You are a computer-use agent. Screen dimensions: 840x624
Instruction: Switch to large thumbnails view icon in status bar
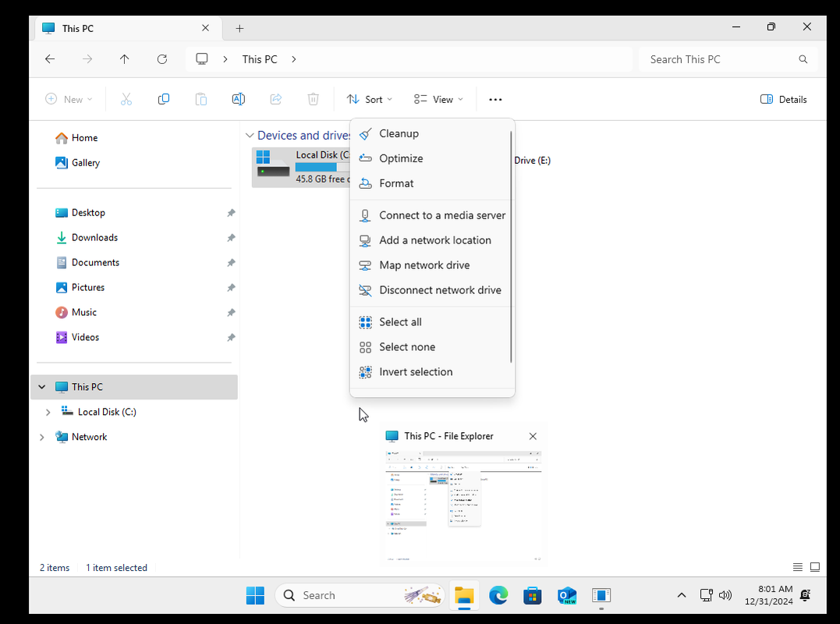click(815, 567)
